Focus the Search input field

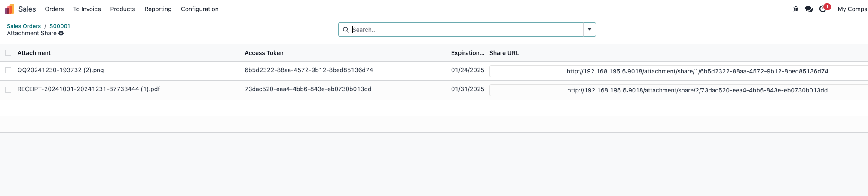click(x=467, y=30)
